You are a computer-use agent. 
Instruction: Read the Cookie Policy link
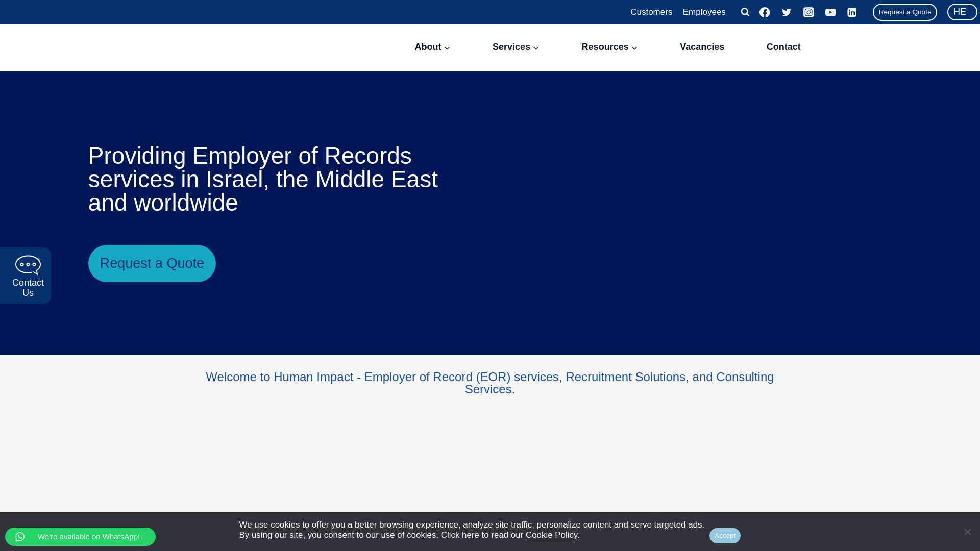[551, 535]
